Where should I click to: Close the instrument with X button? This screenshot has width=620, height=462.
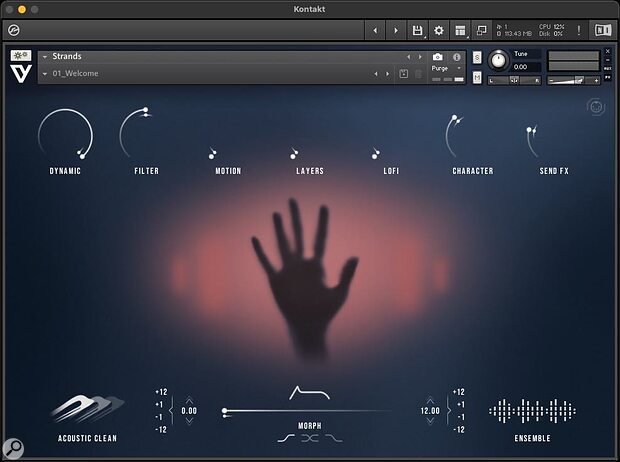tap(608, 51)
